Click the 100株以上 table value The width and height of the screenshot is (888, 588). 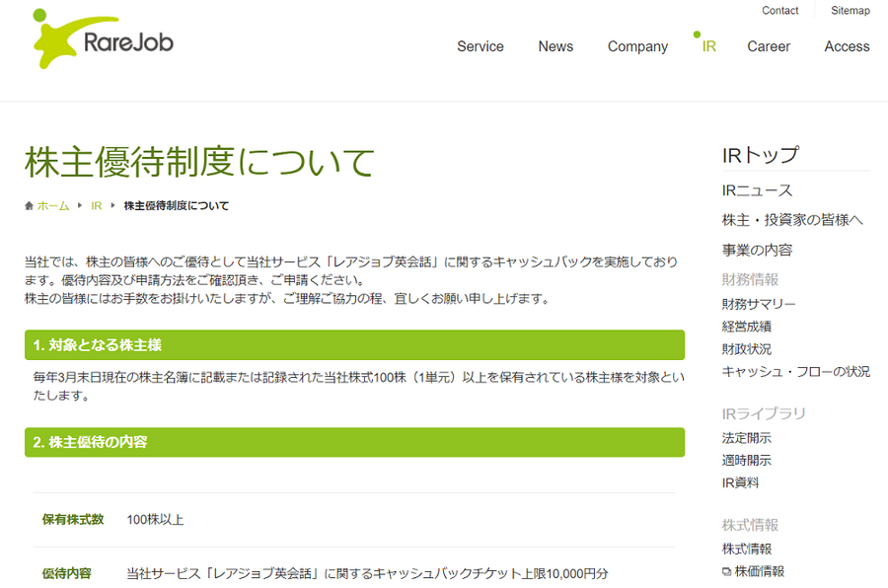tap(155, 520)
